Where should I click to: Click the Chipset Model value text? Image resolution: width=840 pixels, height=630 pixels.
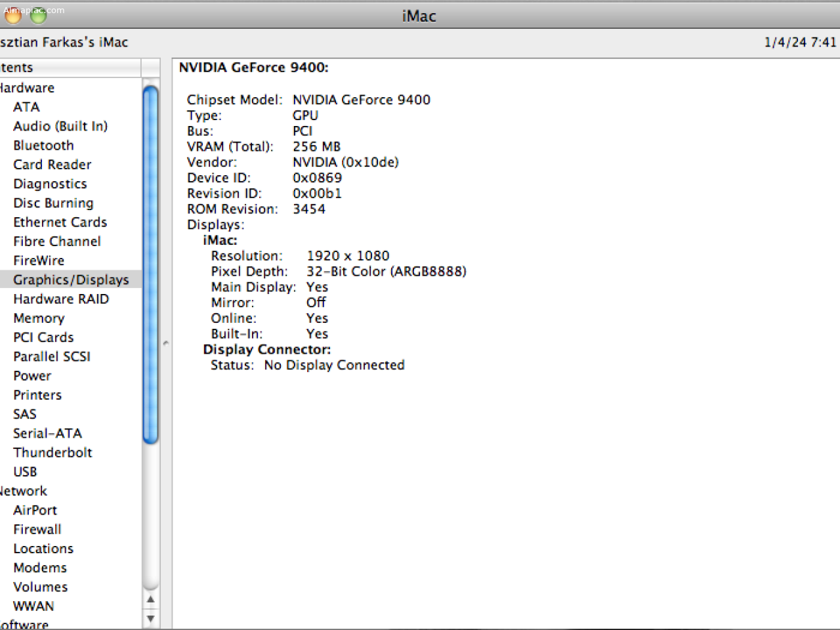point(362,100)
